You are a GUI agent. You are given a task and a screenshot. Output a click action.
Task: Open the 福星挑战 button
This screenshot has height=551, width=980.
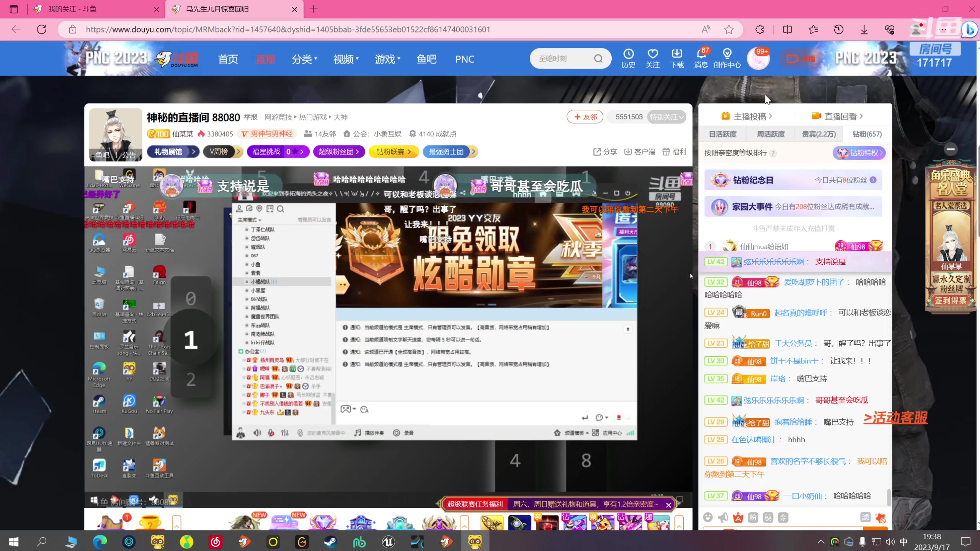coord(278,152)
